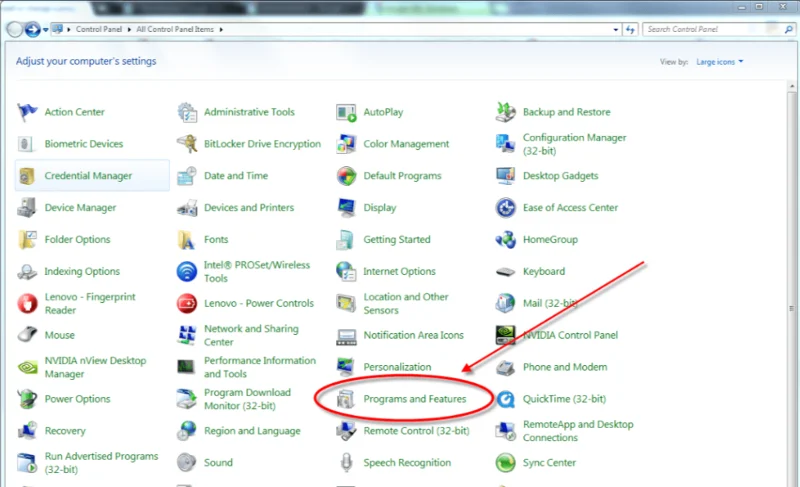The image size is (800, 487).
Task: Click Program Download Monitor (32-bit) link
Action: coord(247,399)
